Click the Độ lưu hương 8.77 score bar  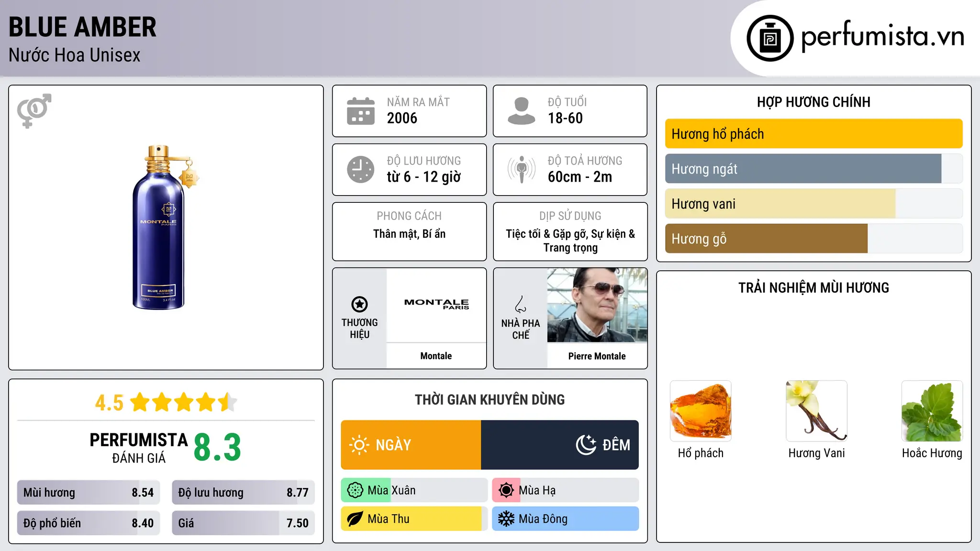click(x=243, y=493)
